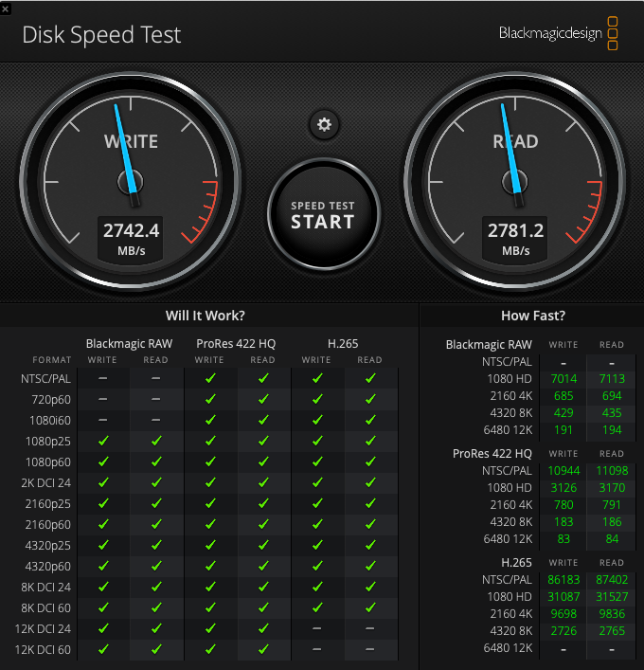Click the How Fast? panel header
This screenshot has width=644, height=670.
pyautogui.click(x=532, y=317)
